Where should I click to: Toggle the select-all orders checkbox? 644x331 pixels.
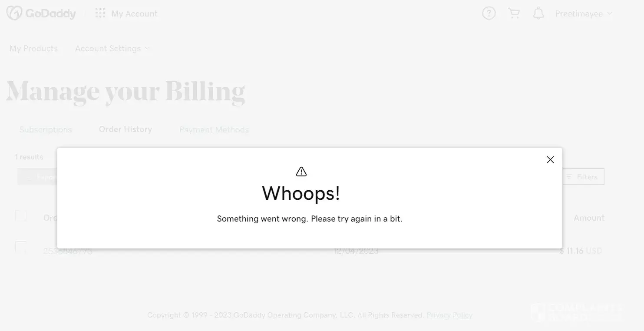21,215
